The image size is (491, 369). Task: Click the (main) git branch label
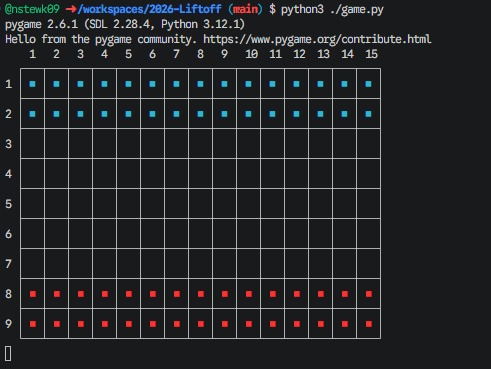pyautogui.click(x=245, y=9)
